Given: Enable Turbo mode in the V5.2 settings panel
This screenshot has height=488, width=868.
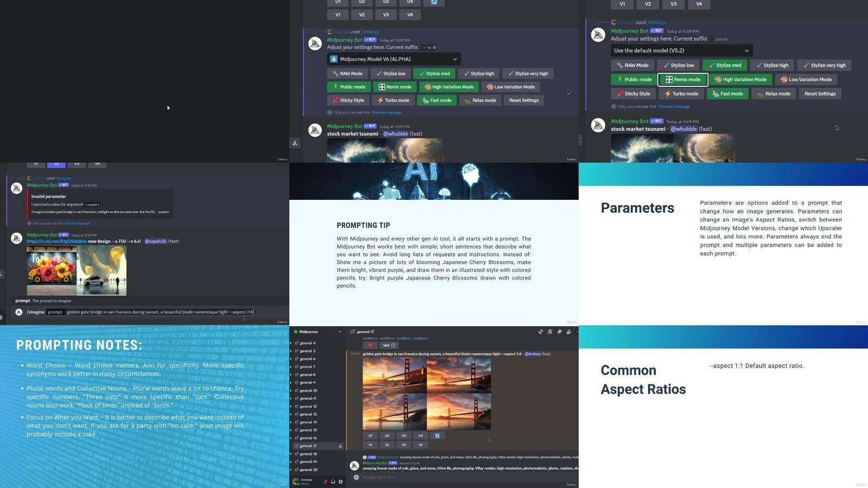Looking at the screenshot, I should 681,93.
